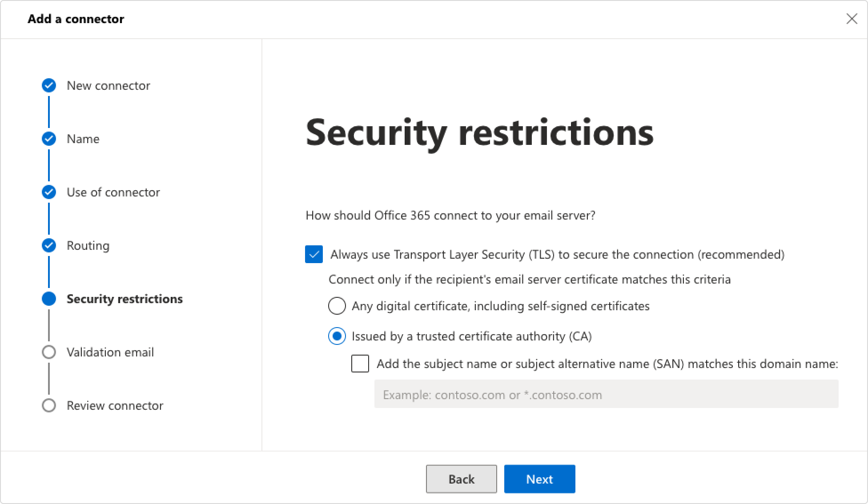
Task: Close the Add a connector dialog
Action: coord(852,19)
